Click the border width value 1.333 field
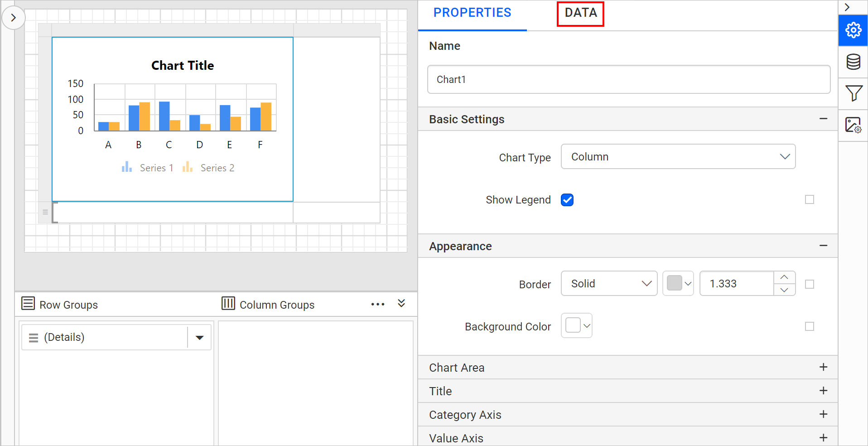The image size is (868, 446). (737, 283)
